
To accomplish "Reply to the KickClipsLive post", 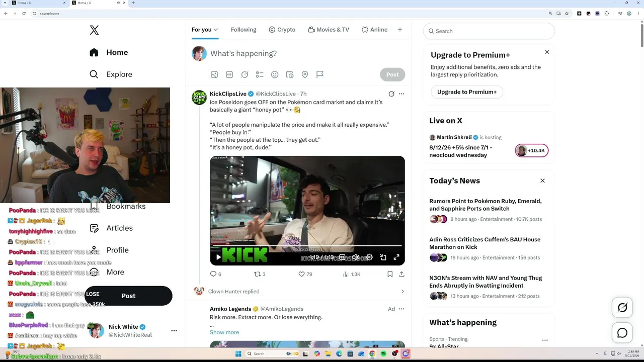I will coord(215,274).
